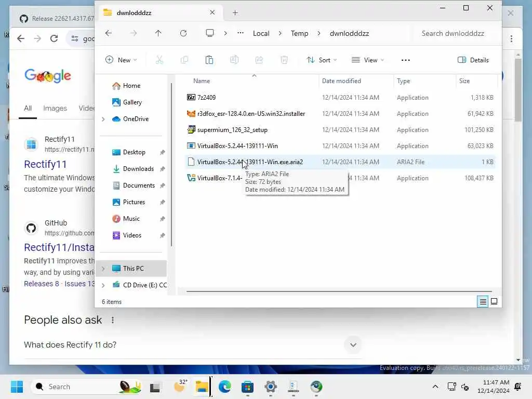This screenshot has height=399, width=532.
Task: Open Rectify11/Installer GitHub result link
Action: point(59,247)
